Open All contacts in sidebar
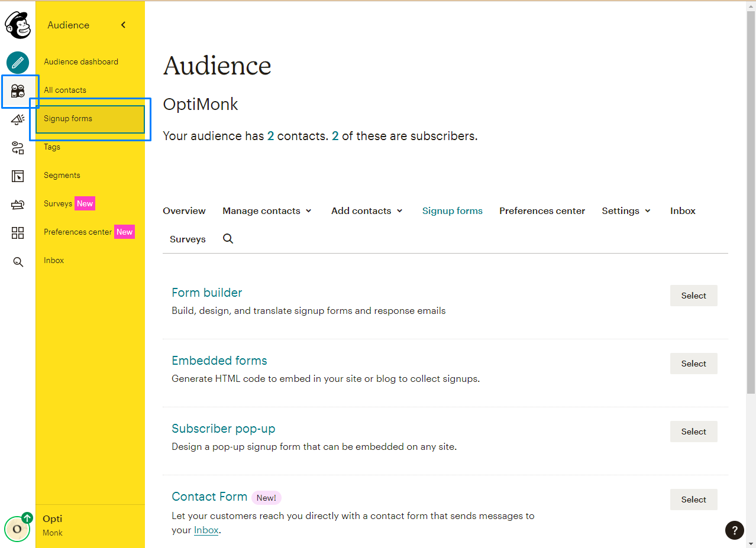Screen dimensions: 756x548 (x=65, y=90)
